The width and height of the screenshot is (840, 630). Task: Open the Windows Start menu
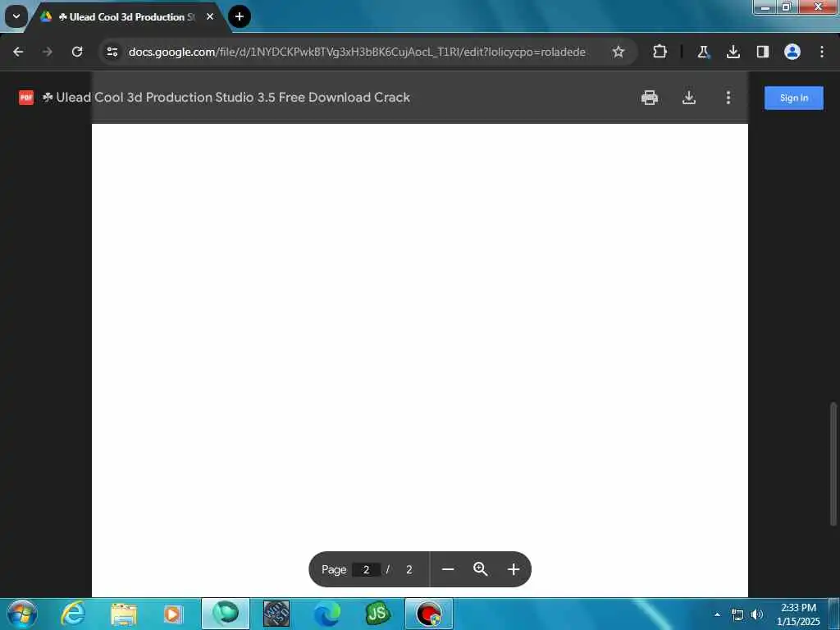tap(22, 614)
